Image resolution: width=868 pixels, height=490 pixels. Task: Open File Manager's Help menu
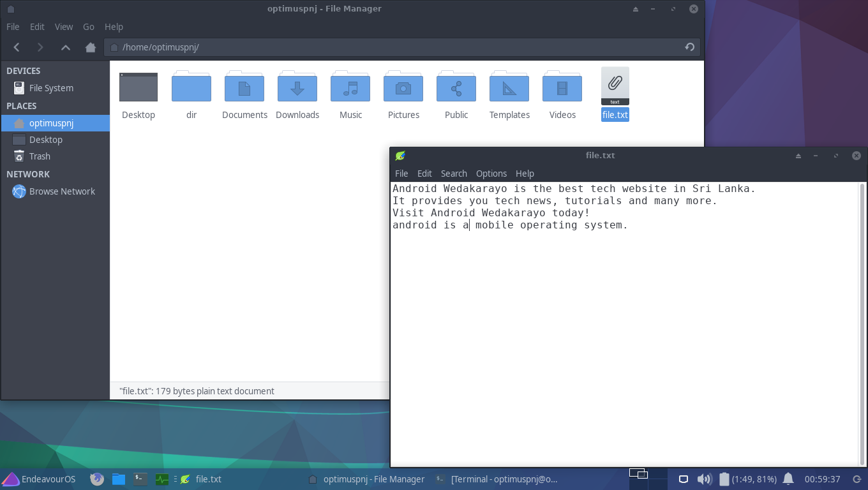tap(114, 27)
